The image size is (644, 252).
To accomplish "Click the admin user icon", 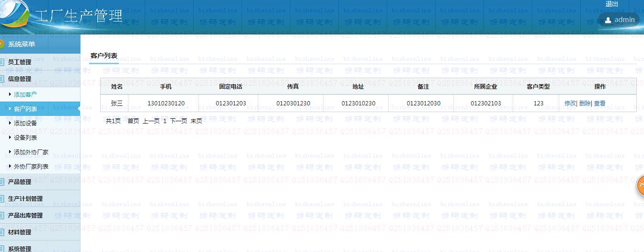I will point(608,20).
